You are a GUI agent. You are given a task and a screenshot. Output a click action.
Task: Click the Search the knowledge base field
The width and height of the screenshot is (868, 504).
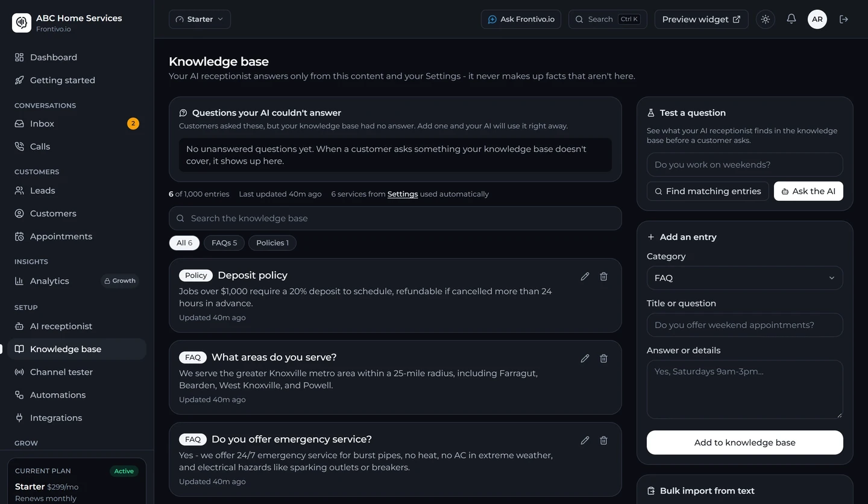(x=395, y=218)
